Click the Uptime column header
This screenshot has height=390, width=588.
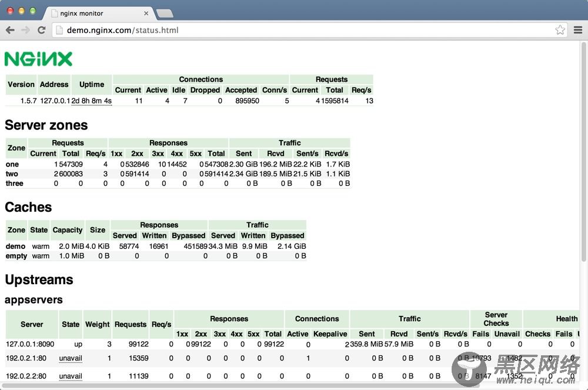coord(92,84)
